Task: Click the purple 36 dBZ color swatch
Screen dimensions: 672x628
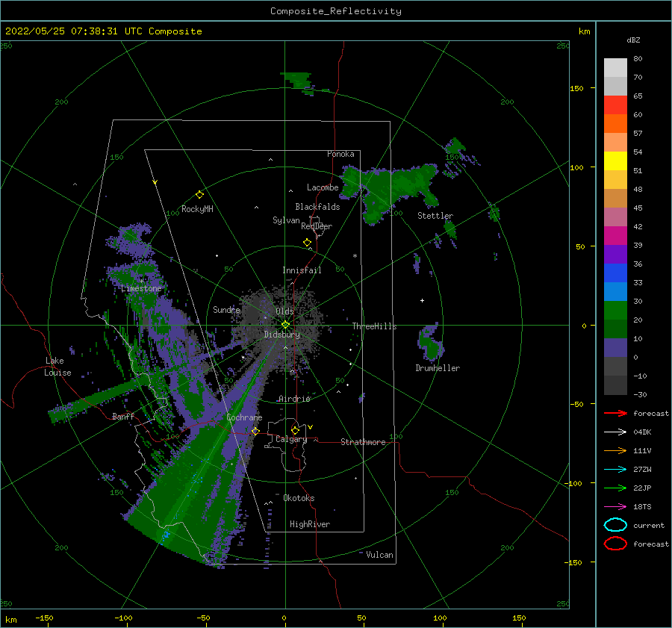Action: 615,255
